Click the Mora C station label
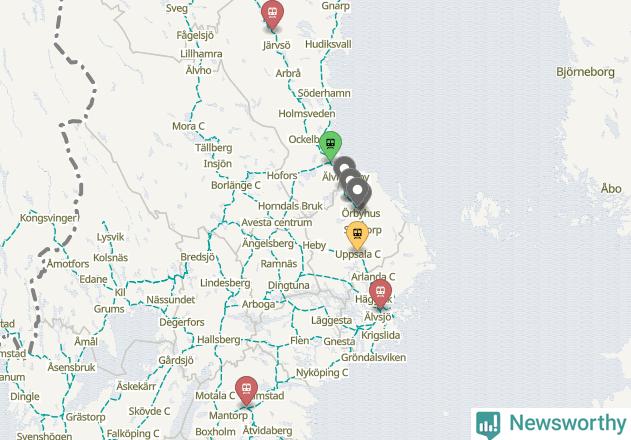The height and width of the screenshot is (440, 631). click(x=188, y=126)
